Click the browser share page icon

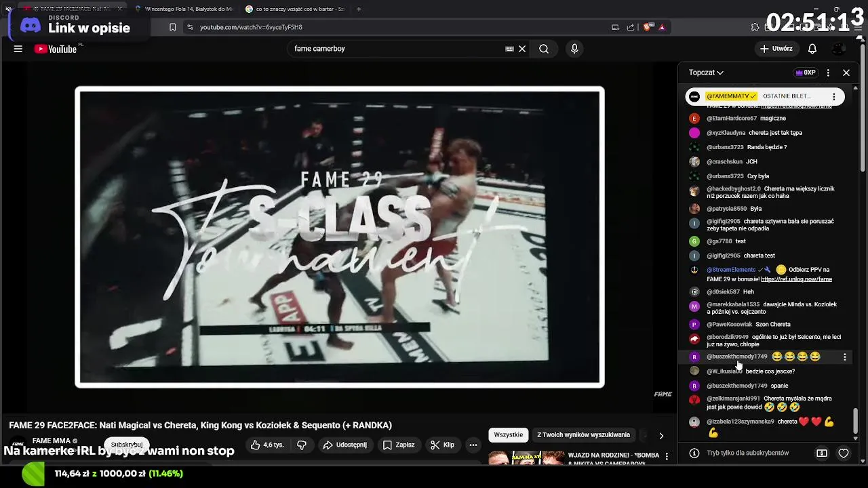coord(631,27)
